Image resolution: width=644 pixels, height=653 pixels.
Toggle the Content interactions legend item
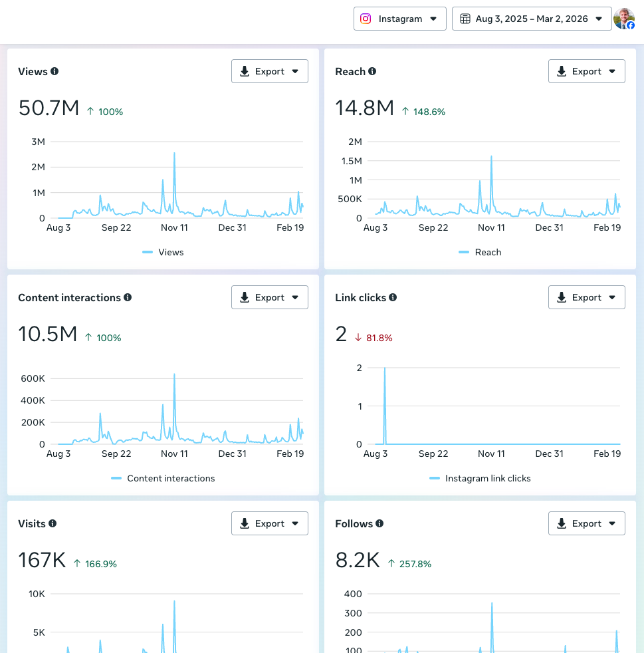163,478
